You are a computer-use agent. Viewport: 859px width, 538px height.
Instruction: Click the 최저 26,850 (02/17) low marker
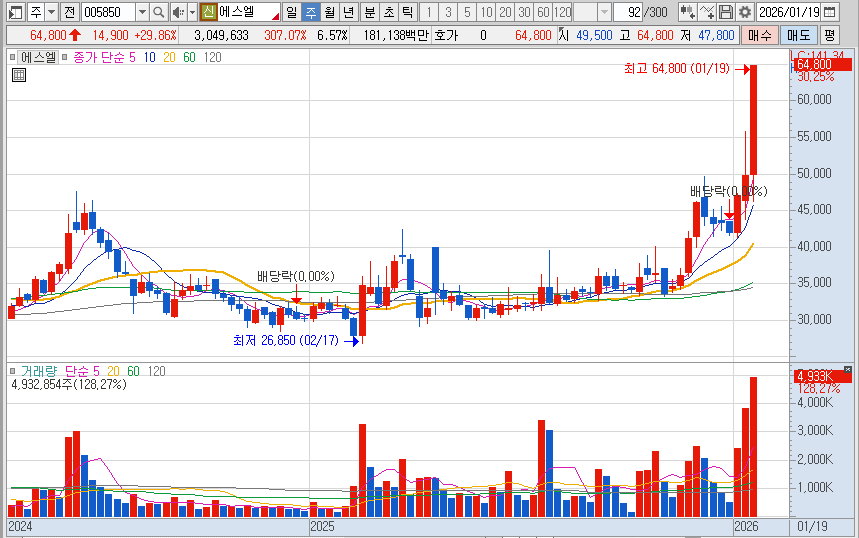pyautogui.click(x=286, y=340)
